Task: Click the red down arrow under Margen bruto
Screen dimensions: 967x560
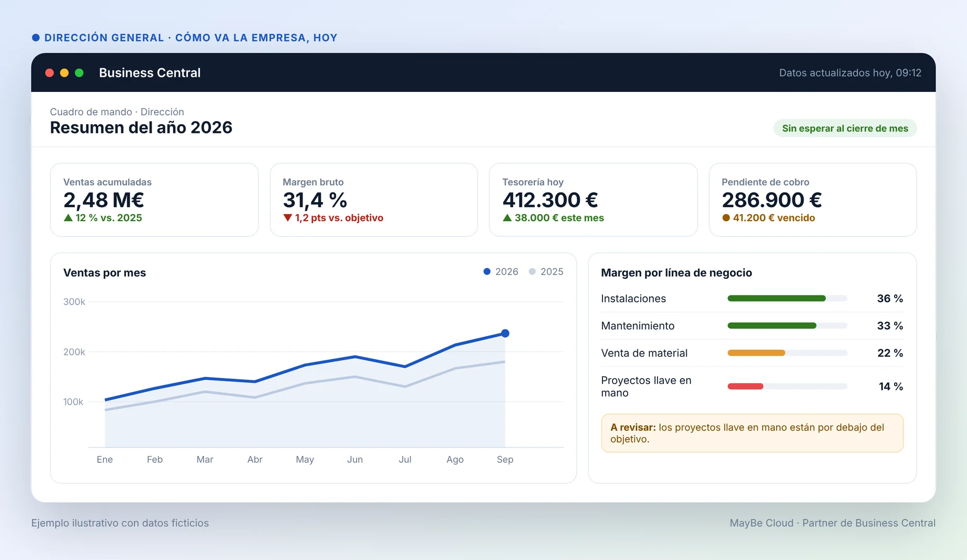Action: click(288, 218)
